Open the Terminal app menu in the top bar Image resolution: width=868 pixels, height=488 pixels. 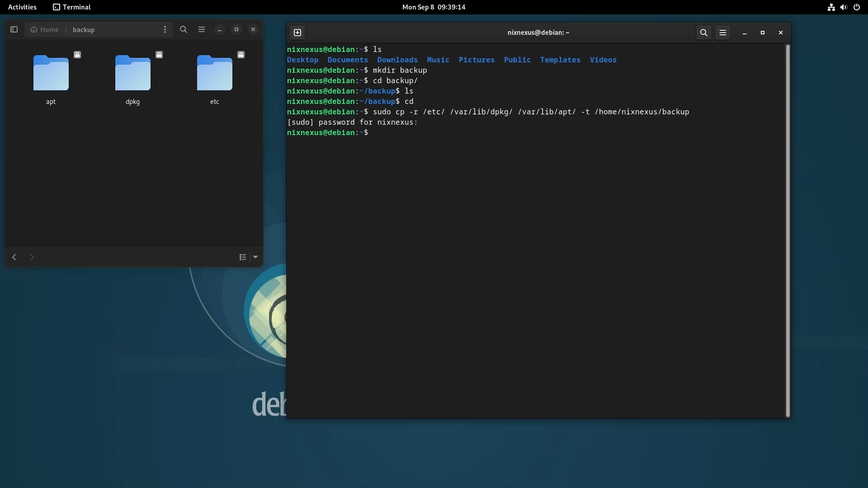tap(72, 7)
